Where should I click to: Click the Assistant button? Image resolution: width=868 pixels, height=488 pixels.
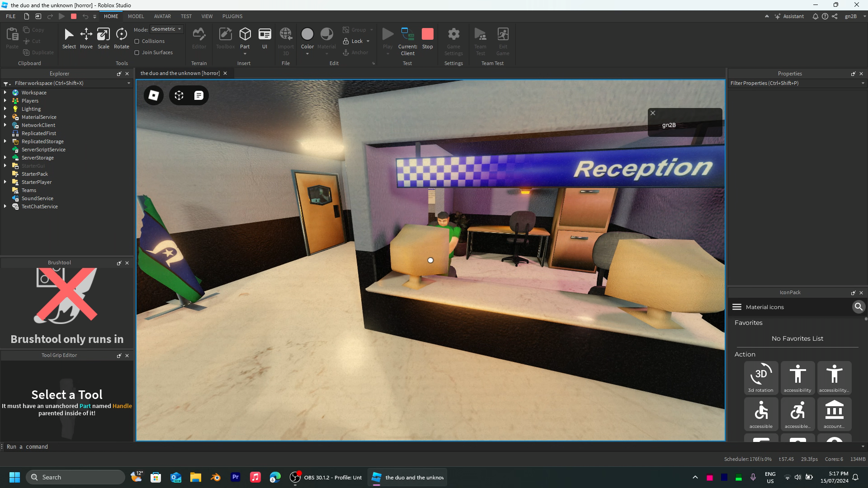[x=789, y=16]
